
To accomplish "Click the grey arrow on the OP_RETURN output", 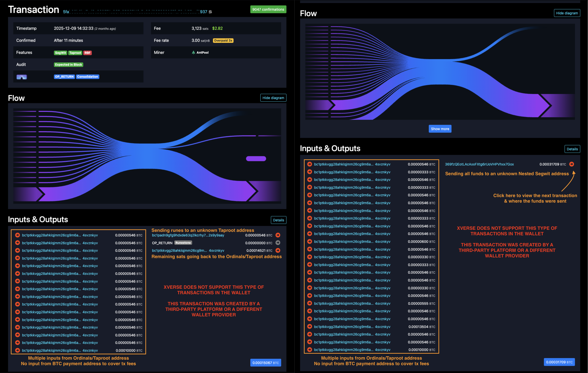I will click(x=278, y=243).
